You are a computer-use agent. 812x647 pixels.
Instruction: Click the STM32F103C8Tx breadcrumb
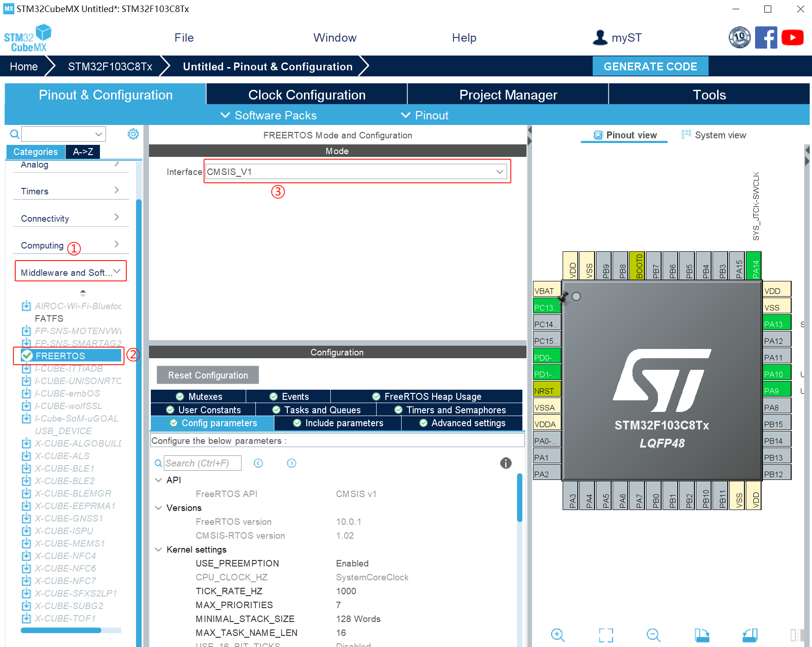pos(110,66)
